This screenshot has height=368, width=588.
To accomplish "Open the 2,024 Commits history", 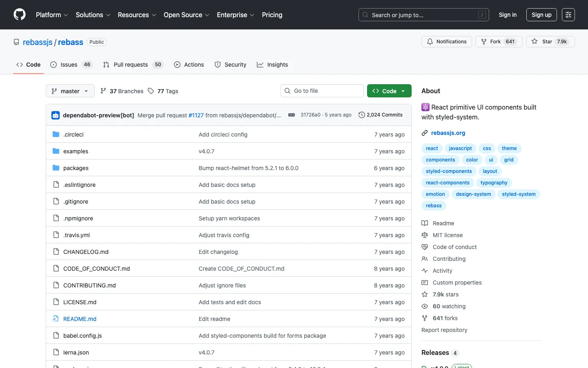I will tap(381, 115).
